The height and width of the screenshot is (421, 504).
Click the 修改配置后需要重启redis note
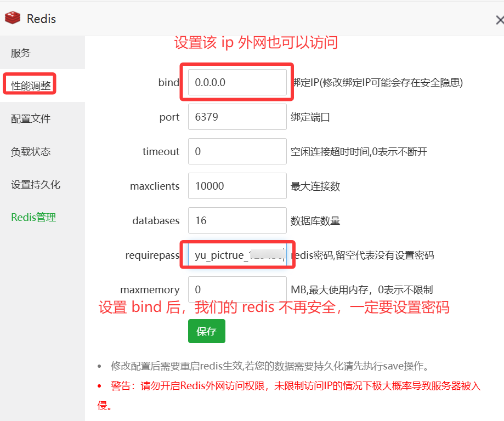pyautogui.click(x=269, y=366)
